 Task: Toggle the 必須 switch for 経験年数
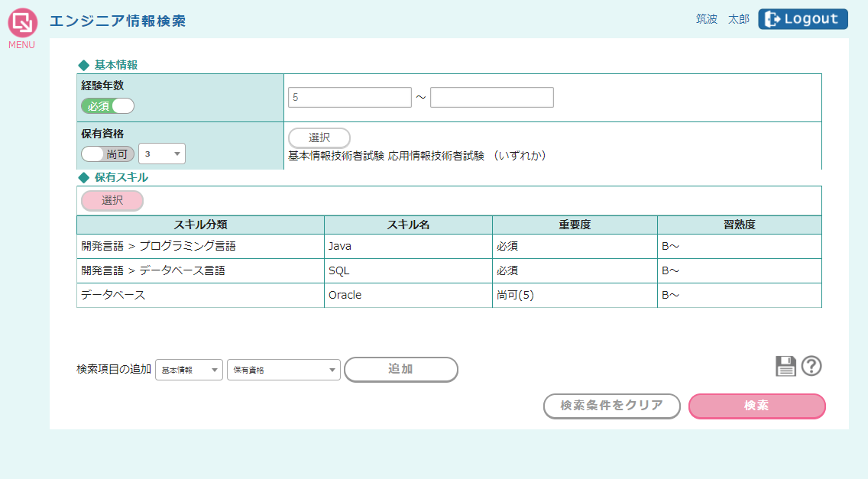pos(108,106)
